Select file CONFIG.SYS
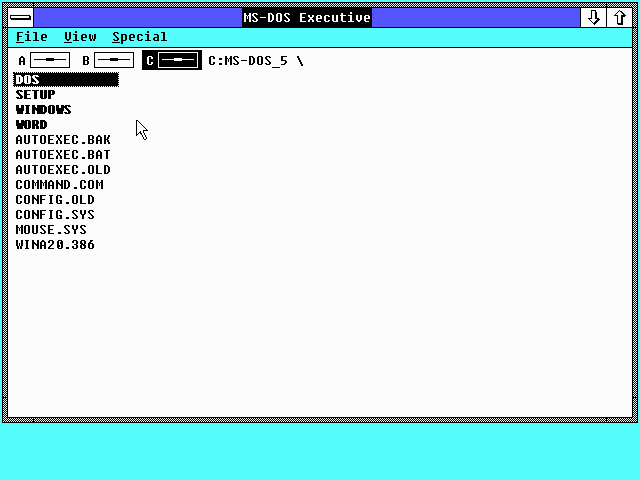This screenshot has height=480, width=640. (x=55, y=215)
